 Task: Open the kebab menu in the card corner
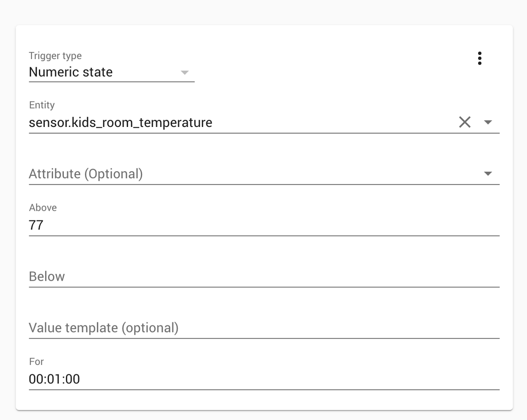click(480, 58)
